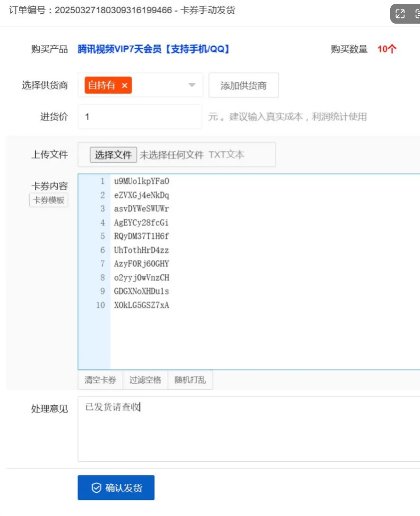The width and height of the screenshot is (420, 516).
Task: Open the 卡券模板 template button
Action: 49,200
